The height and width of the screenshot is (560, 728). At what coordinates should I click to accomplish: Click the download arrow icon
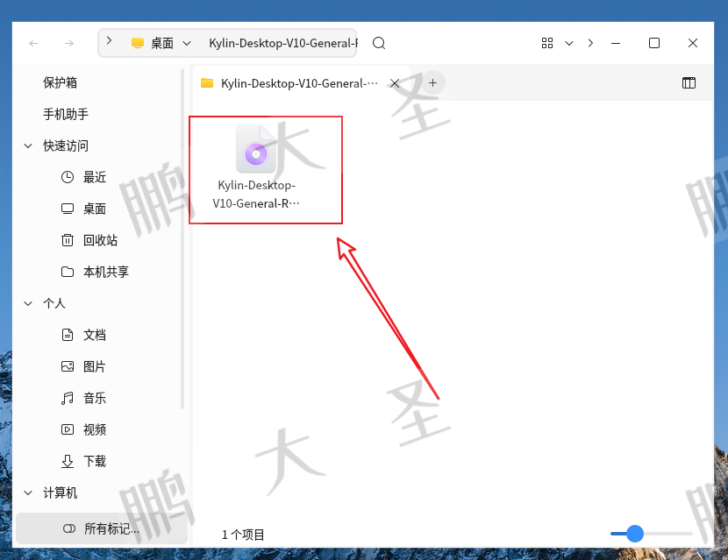68,461
